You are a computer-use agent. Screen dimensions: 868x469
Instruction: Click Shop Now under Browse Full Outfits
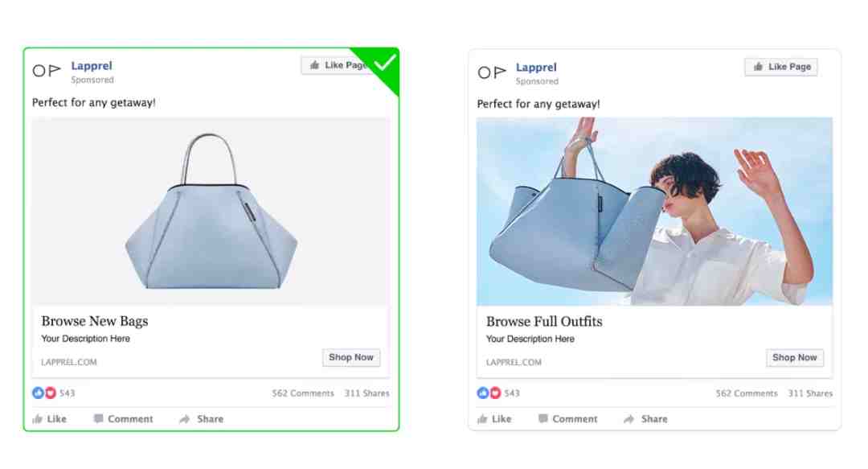coord(794,357)
